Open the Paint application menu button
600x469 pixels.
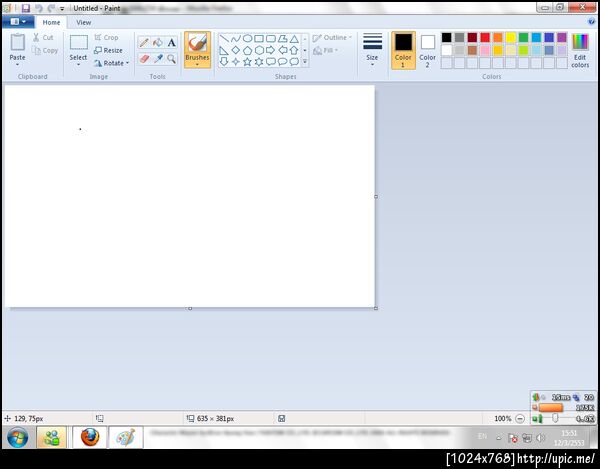[18, 22]
